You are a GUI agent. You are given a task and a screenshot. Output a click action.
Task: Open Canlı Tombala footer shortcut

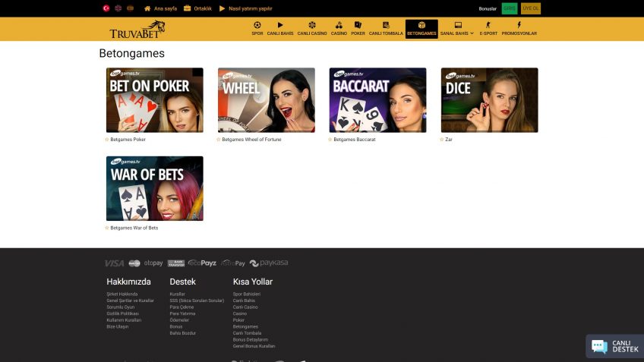click(247, 334)
